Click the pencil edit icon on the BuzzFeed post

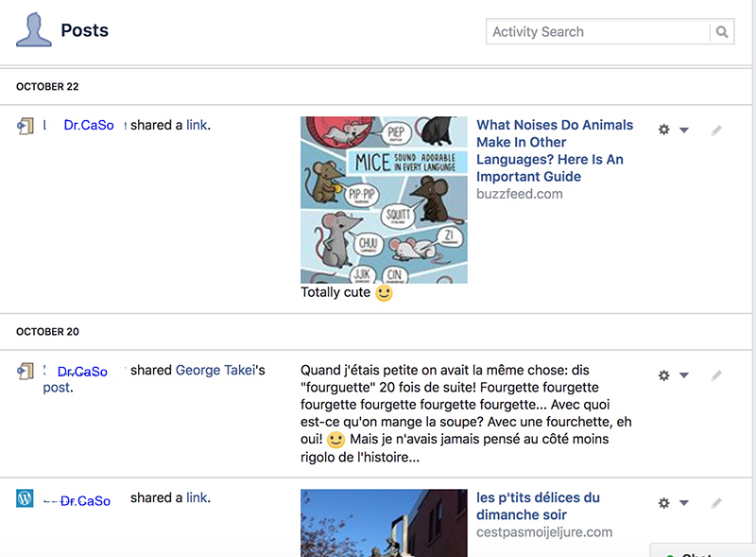point(716,131)
